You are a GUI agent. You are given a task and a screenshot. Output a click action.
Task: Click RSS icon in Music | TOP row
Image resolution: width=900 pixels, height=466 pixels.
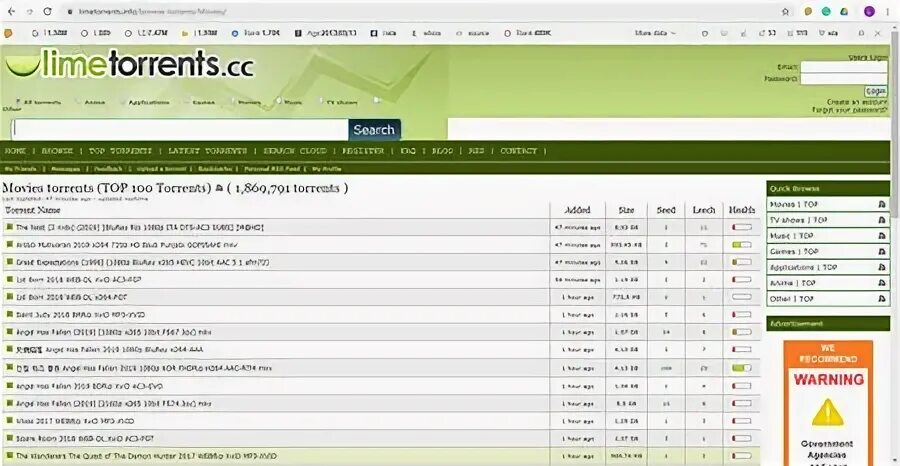[x=882, y=236]
